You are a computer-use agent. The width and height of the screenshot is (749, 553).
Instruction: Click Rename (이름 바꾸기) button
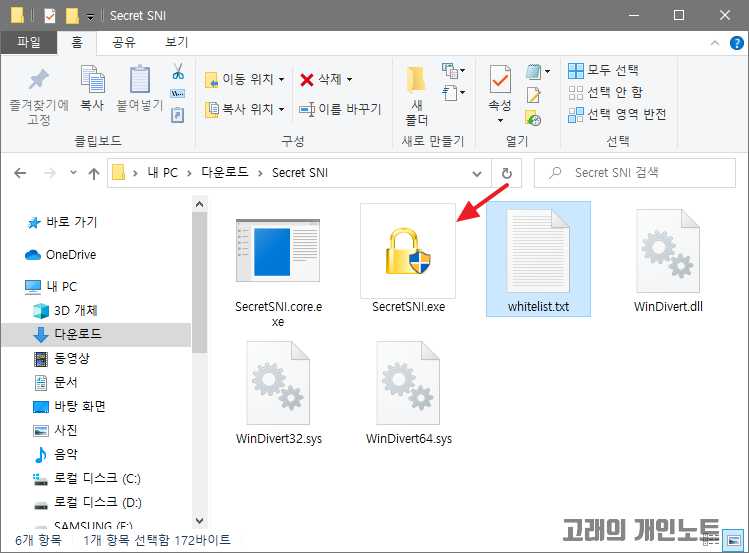coord(340,109)
